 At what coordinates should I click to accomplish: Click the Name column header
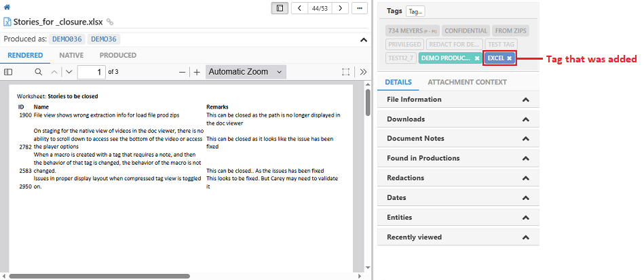coord(41,107)
